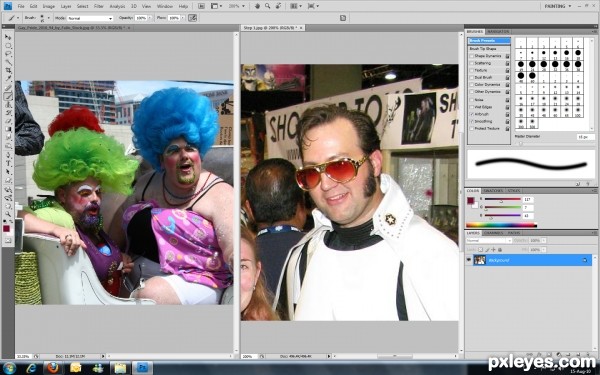Enable the Color Dynamics checkbox
Image resolution: width=600 pixels, height=375 pixels.
472,85
